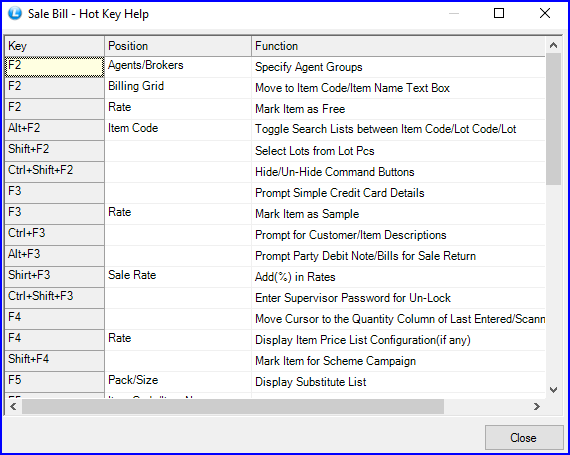Select the Alt+F2 row header

pos(55,130)
